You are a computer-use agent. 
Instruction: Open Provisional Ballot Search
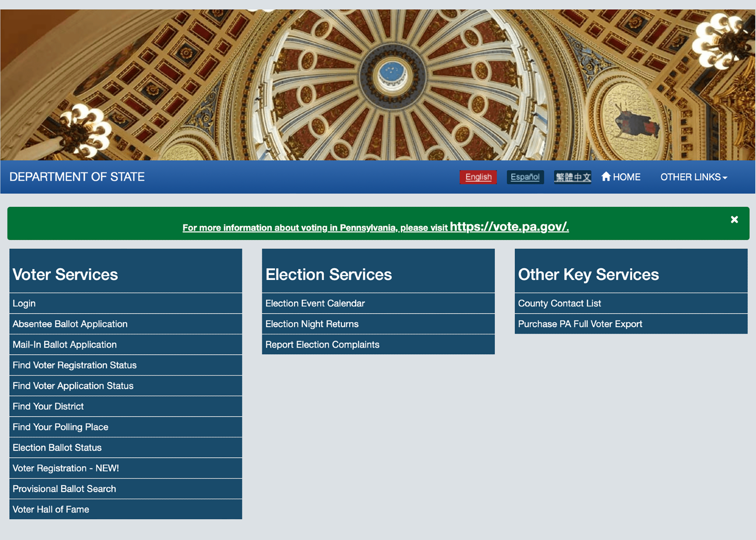pyautogui.click(x=64, y=489)
